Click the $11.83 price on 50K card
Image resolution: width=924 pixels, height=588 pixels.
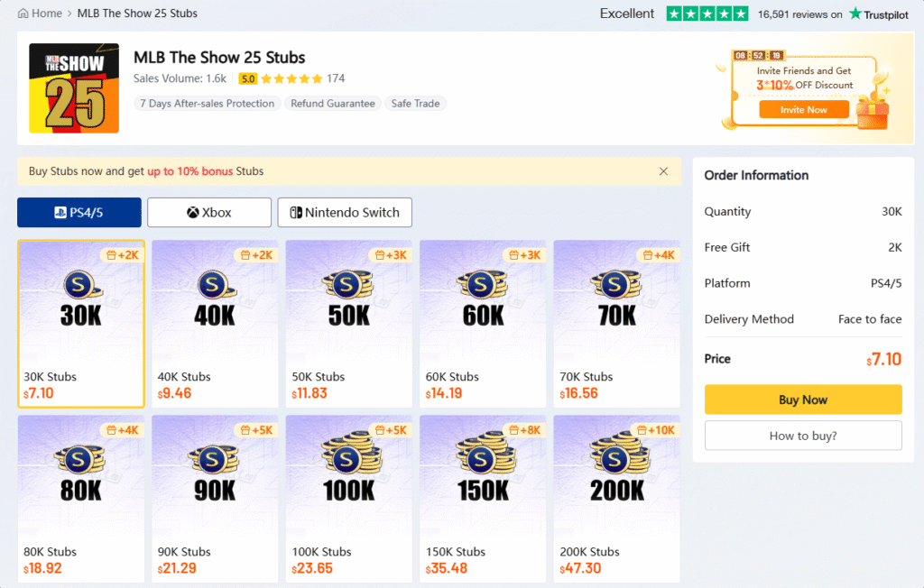310,393
